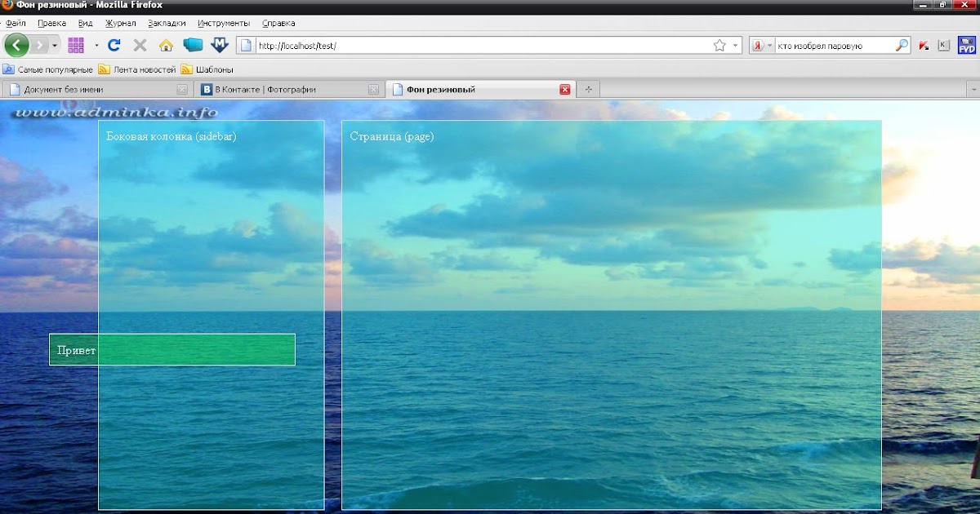Click the 'Страница (page)' text
The width and height of the screenshot is (980, 514).
[392, 136]
